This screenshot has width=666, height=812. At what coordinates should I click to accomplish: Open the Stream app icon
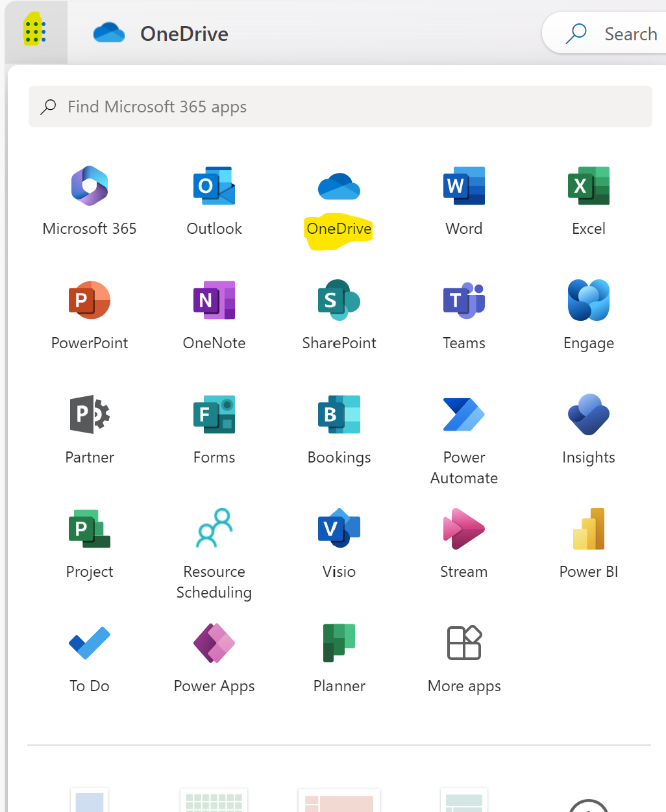pos(464,529)
